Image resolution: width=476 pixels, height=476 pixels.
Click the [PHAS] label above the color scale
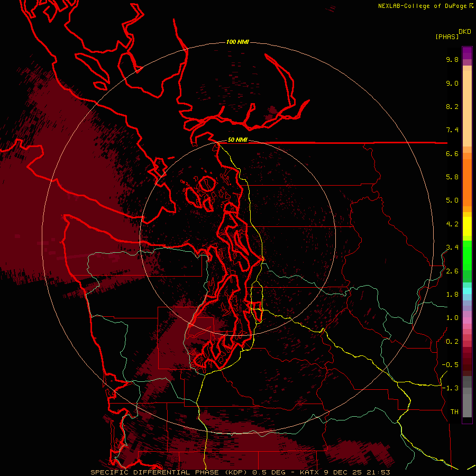(447, 37)
